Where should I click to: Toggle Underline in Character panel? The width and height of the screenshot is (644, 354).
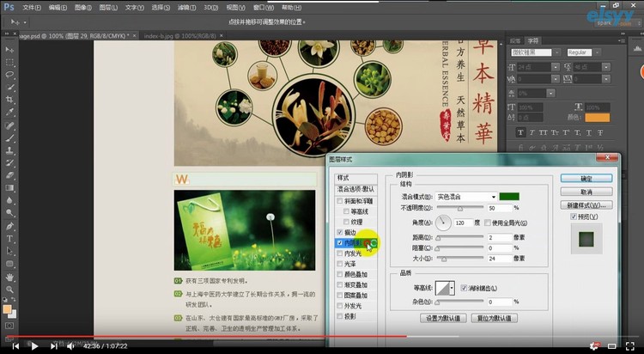(589, 132)
